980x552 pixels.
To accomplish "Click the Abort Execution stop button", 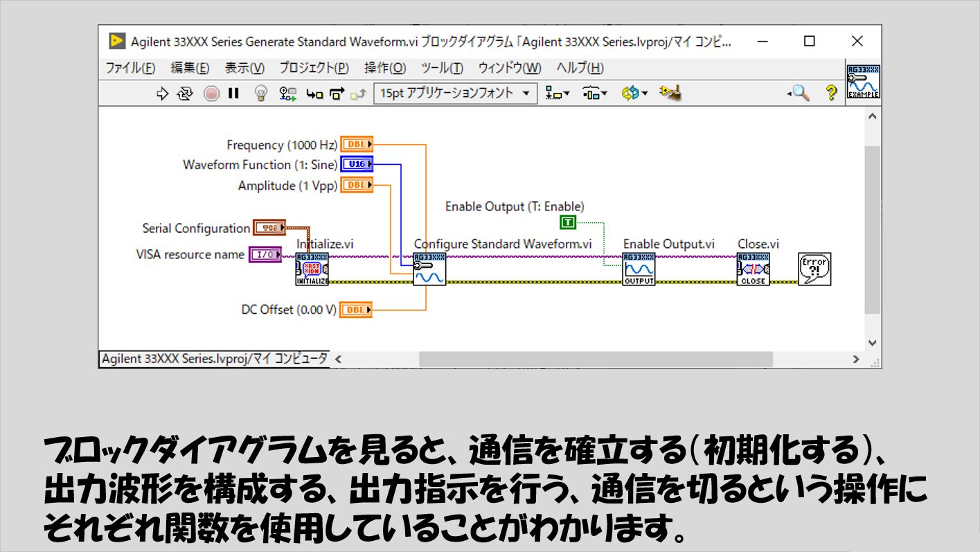I will [211, 94].
